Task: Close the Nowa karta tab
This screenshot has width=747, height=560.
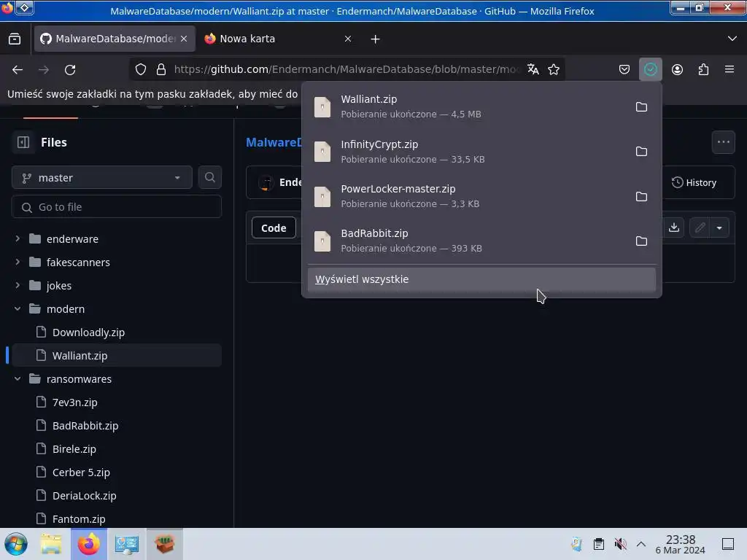Action: 348,39
